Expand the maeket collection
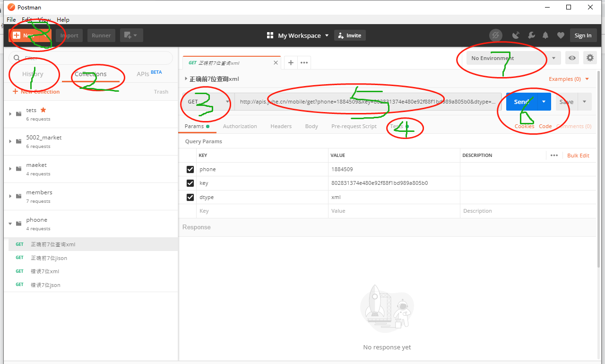The width and height of the screenshot is (605, 364). (10, 169)
